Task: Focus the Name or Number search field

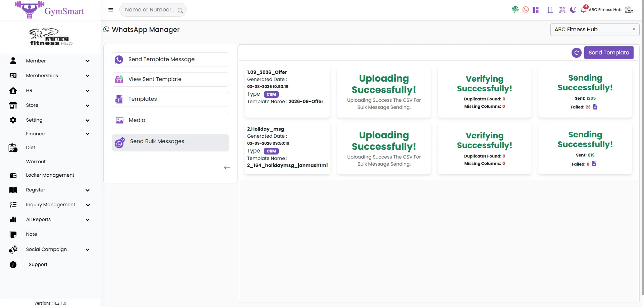Action: coord(149,10)
